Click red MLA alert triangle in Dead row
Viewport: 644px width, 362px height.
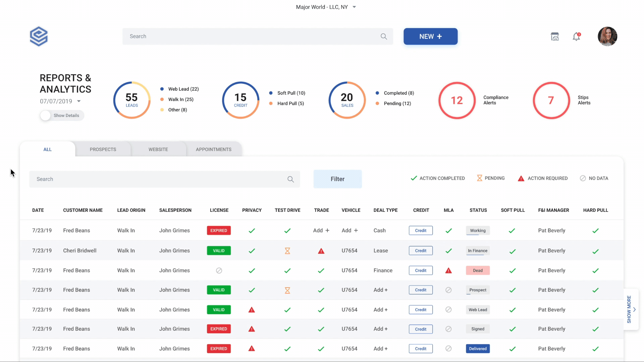(x=448, y=270)
